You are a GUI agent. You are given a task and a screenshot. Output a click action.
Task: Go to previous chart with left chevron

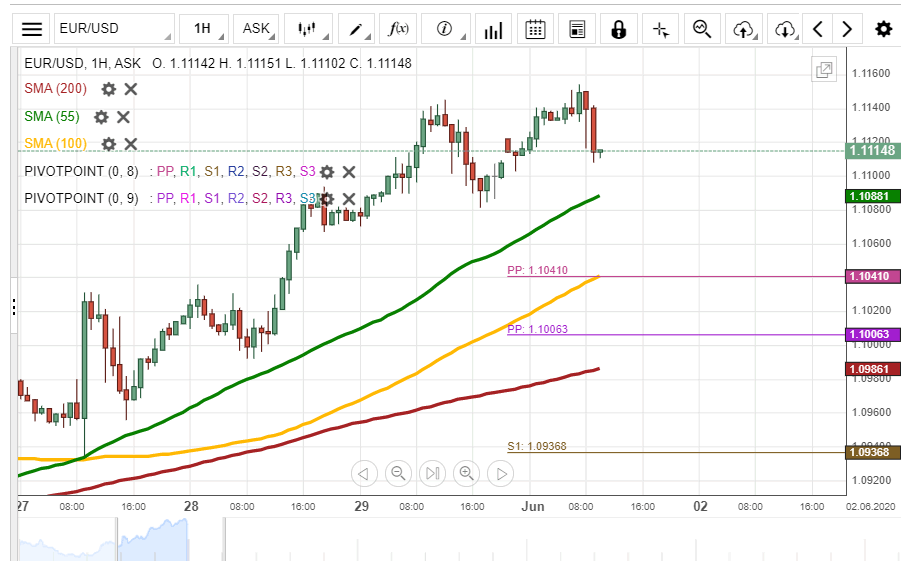818,29
